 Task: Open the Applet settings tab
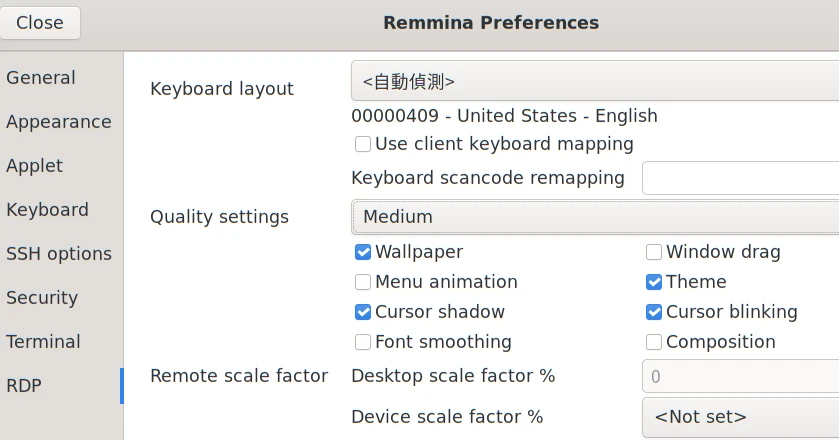point(35,166)
